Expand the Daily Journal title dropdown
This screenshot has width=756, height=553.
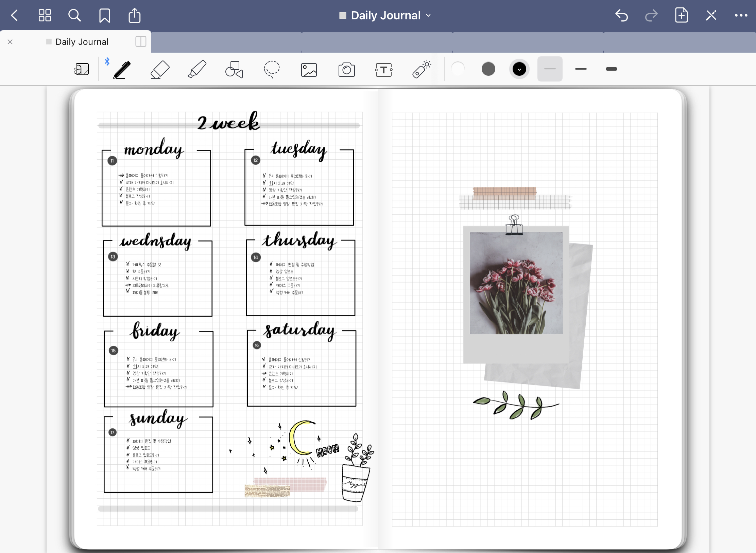click(385, 15)
